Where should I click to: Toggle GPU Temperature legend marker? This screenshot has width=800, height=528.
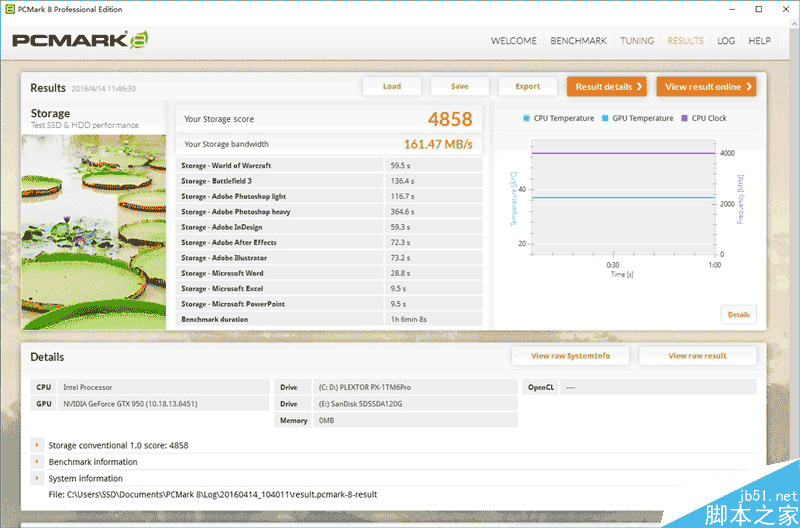coord(606,118)
